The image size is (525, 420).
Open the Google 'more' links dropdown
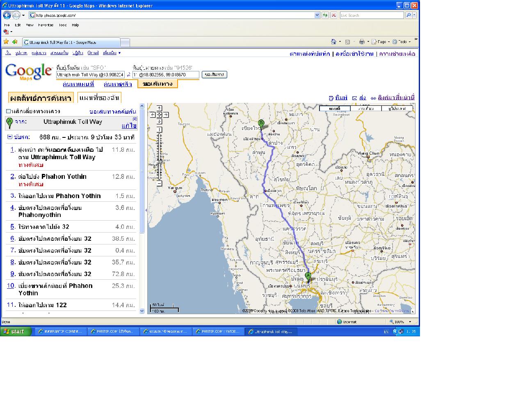(x=112, y=53)
